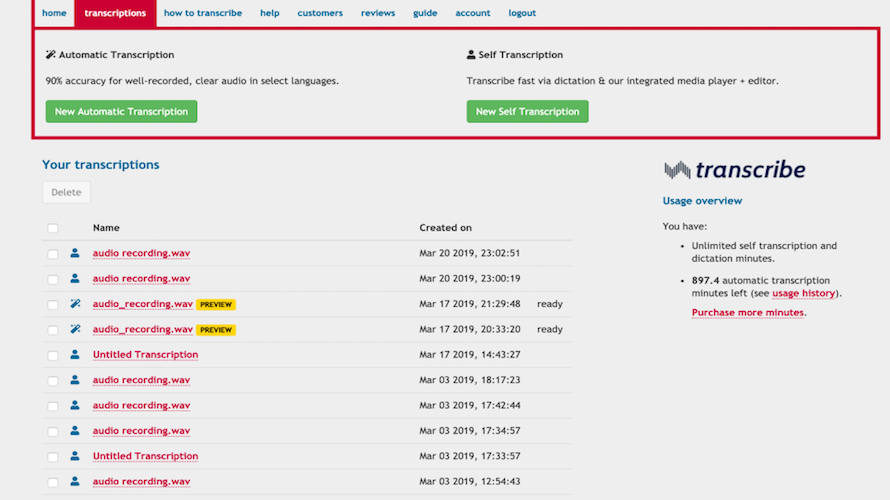This screenshot has height=500, width=890.
Task: Tick the checkbox for the 17:42:44 recording
Action: 53,406
